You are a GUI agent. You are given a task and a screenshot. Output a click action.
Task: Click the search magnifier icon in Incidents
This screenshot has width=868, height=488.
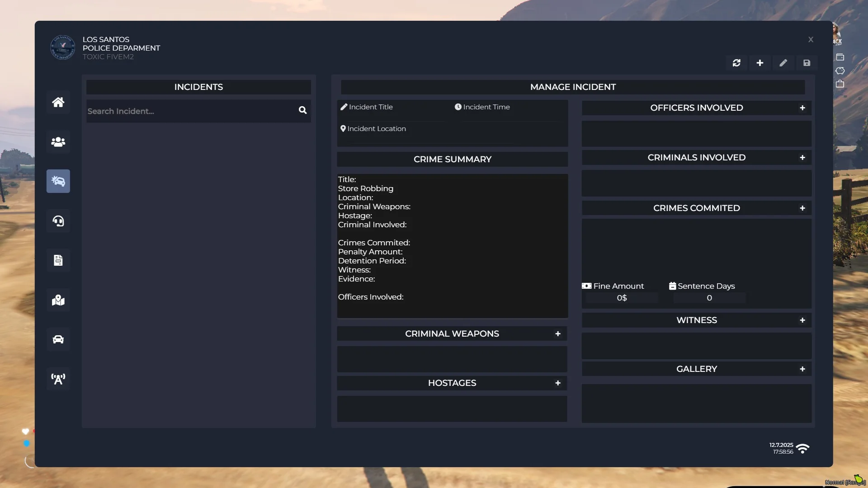302,110
